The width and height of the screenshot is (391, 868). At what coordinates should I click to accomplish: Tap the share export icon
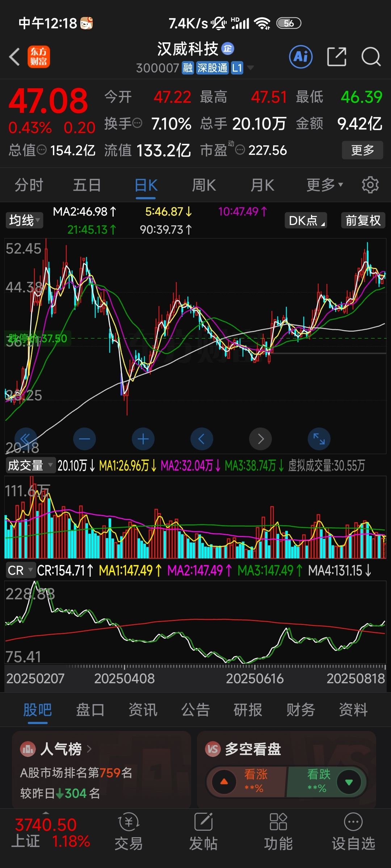pyautogui.click(x=337, y=57)
